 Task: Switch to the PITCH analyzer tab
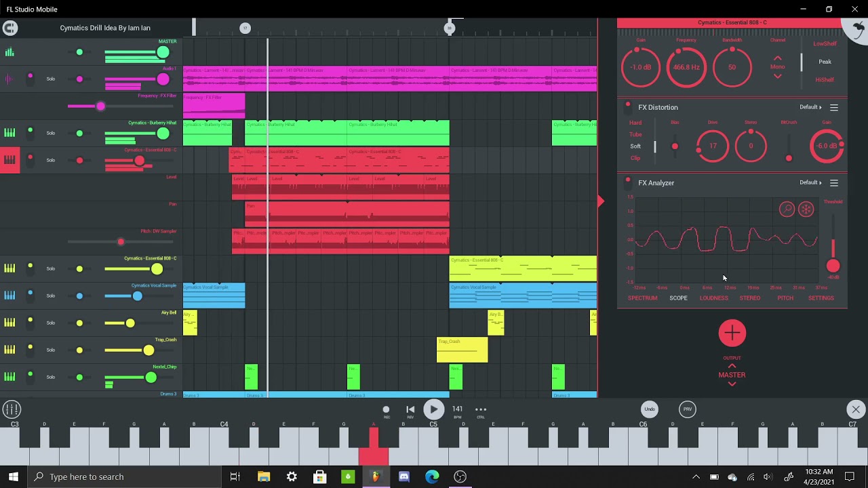[785, 298]
